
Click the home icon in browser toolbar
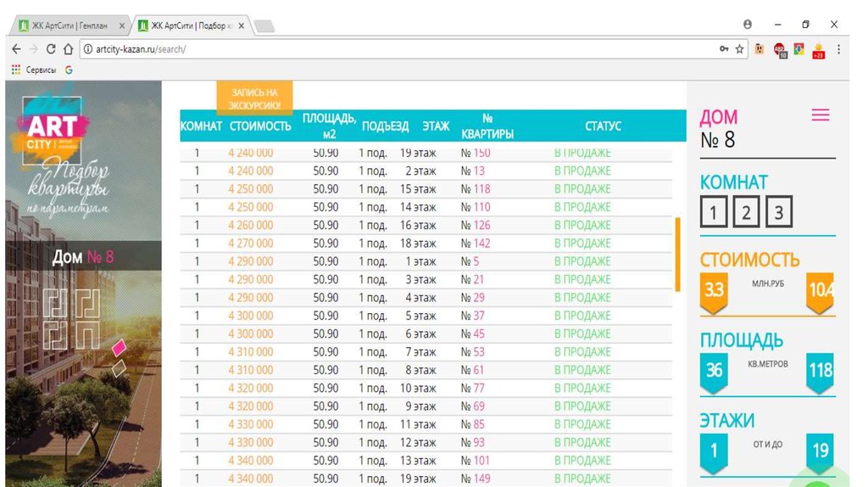tap(69, 49)
